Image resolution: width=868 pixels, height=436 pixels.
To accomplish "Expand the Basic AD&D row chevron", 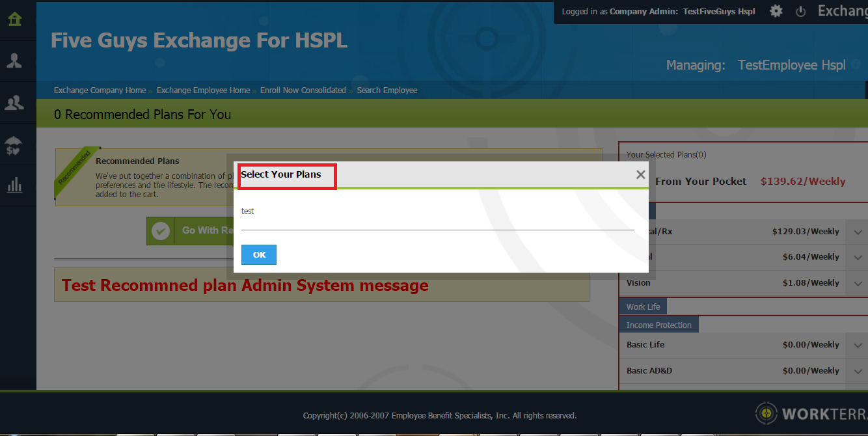I will 858,371.
